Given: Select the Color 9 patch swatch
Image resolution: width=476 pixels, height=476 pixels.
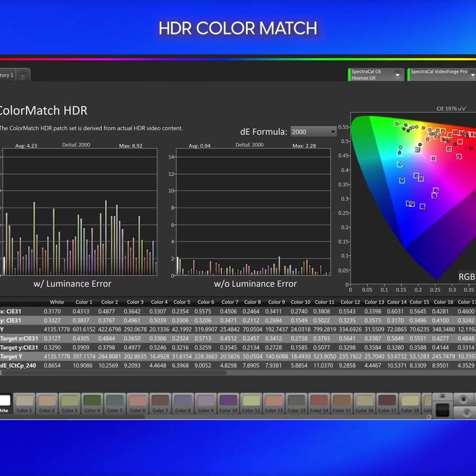Looking at the screenshot, I should pos(206,403).
